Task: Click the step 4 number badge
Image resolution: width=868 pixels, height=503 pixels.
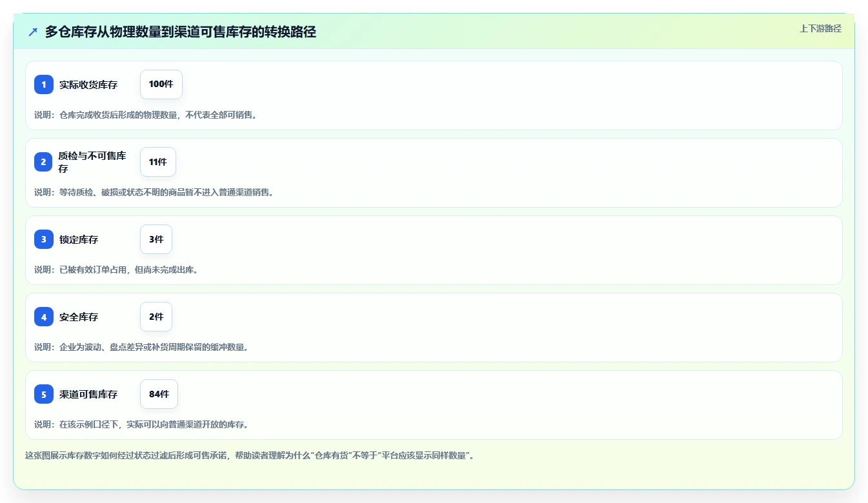Action: (44, 317)
